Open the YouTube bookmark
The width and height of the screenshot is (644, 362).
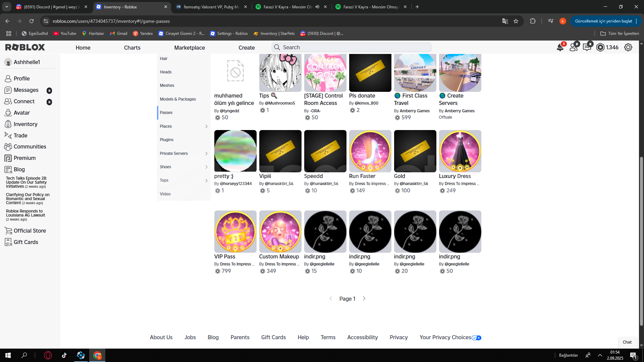click(65, 34)
